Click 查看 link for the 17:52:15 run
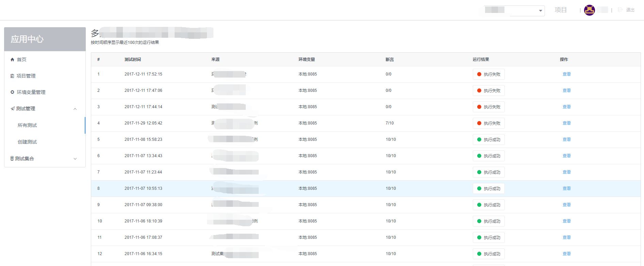The width and height of the screenshot is (644, 266). click(567, 74)
